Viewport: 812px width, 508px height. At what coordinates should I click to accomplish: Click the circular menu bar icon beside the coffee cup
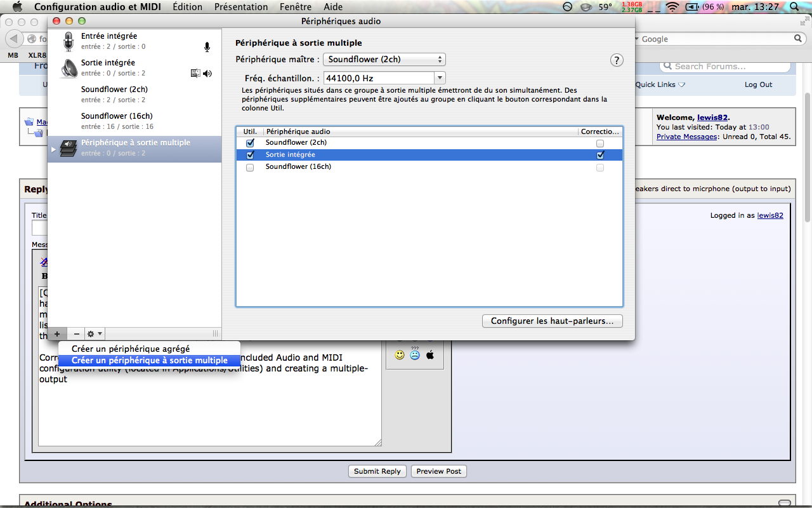coord(568,7)
